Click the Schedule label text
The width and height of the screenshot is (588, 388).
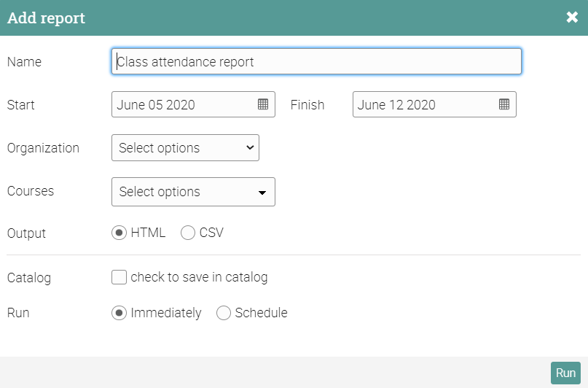pyautogui.click(x=261, y=313)
